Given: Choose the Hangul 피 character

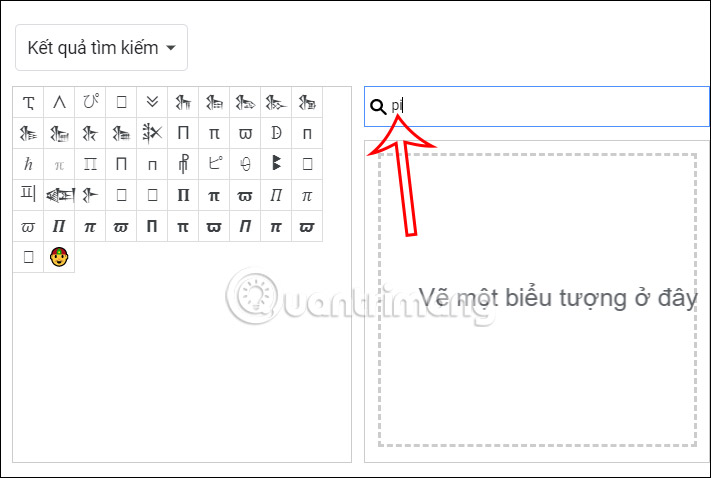Looking at the screenshot, I should 28,195.
